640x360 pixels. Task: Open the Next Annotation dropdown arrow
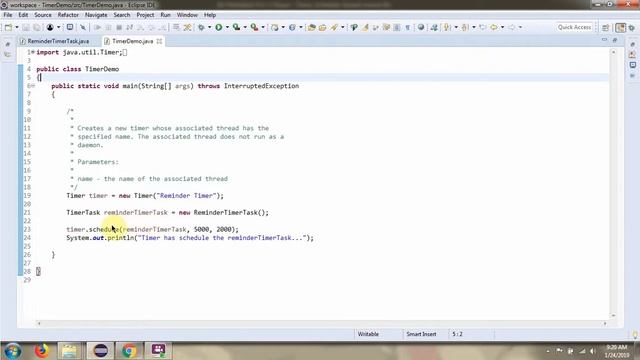(x=456, y=27)
